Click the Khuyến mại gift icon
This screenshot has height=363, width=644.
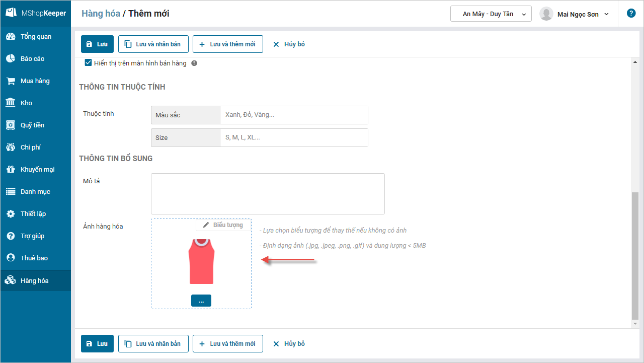(x=11, y=170)
